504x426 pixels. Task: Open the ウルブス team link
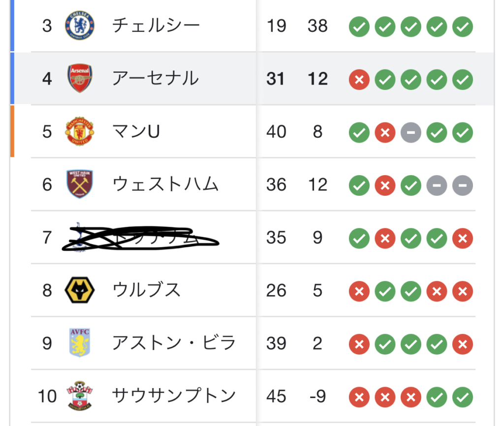[146, 290]
